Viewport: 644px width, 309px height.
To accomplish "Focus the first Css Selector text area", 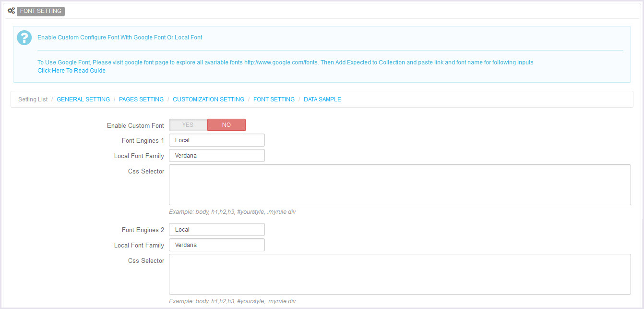I will point(399,185).
